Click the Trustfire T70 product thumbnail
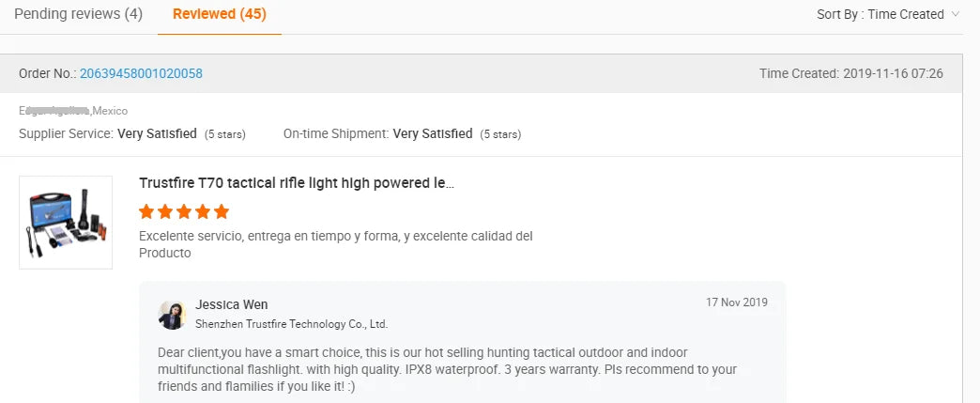 pyautogui.click(x=66, y=223)
